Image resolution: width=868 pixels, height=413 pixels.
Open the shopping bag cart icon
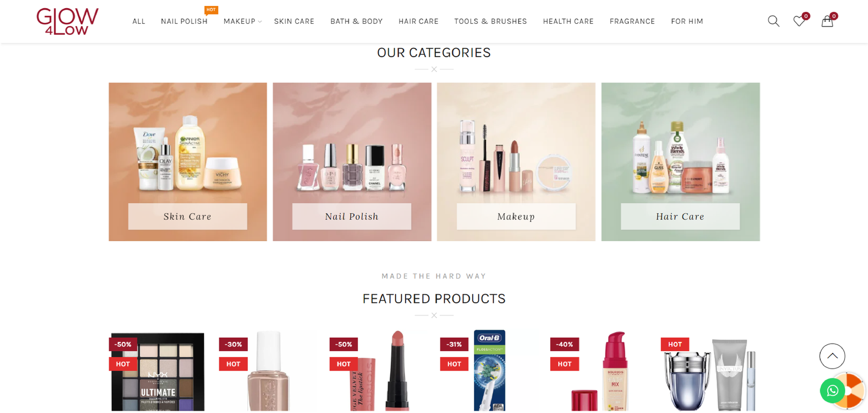click(827, 21)
